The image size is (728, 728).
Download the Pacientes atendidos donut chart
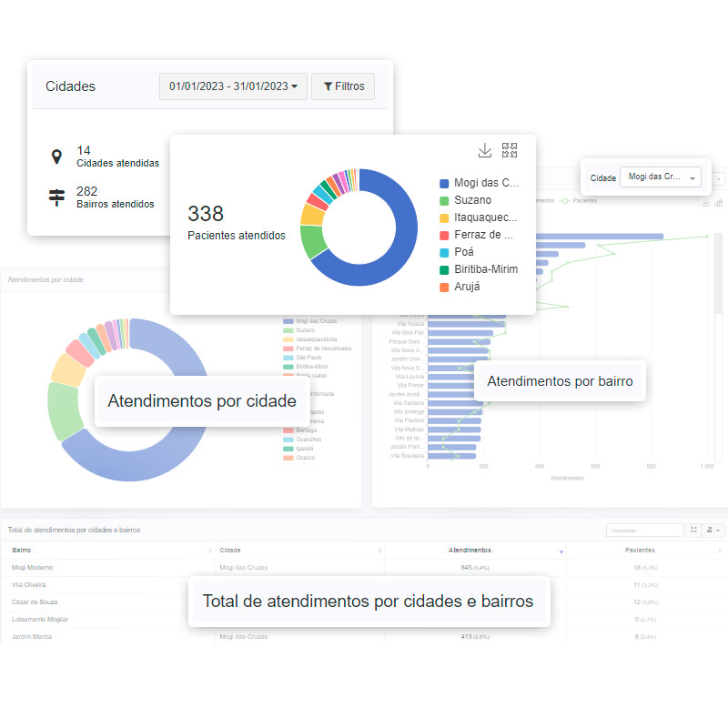click(485, 150)
